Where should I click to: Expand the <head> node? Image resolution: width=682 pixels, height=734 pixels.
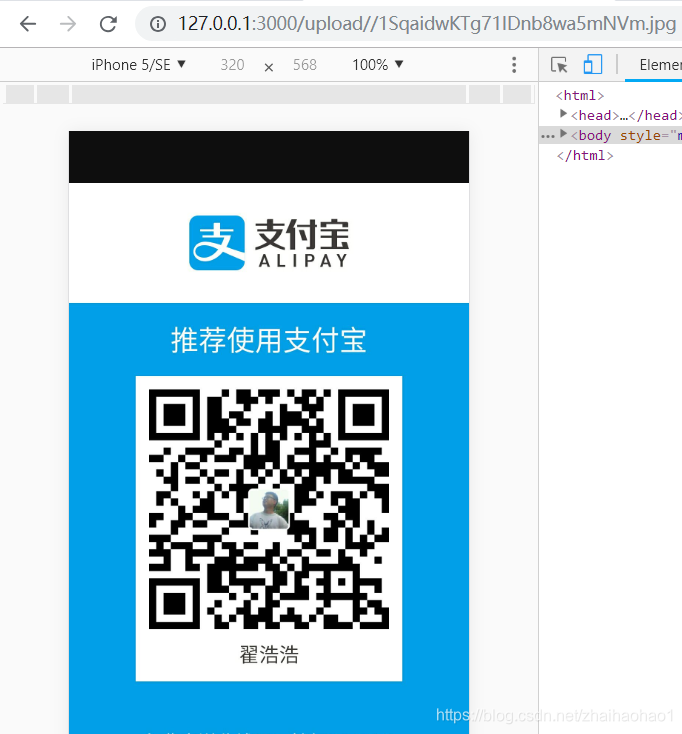point(563,114)
